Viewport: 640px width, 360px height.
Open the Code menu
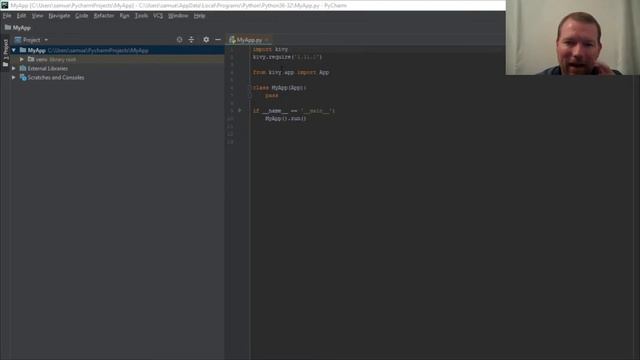(82, 16)
